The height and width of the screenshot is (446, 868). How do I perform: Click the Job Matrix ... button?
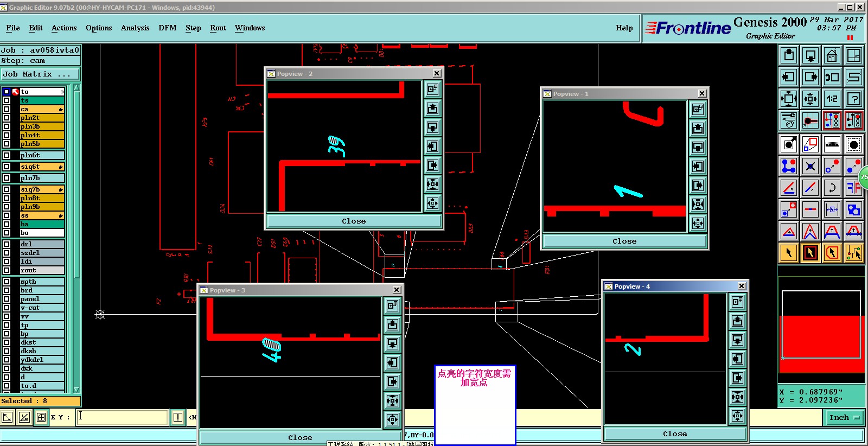(x=40, y=74)
